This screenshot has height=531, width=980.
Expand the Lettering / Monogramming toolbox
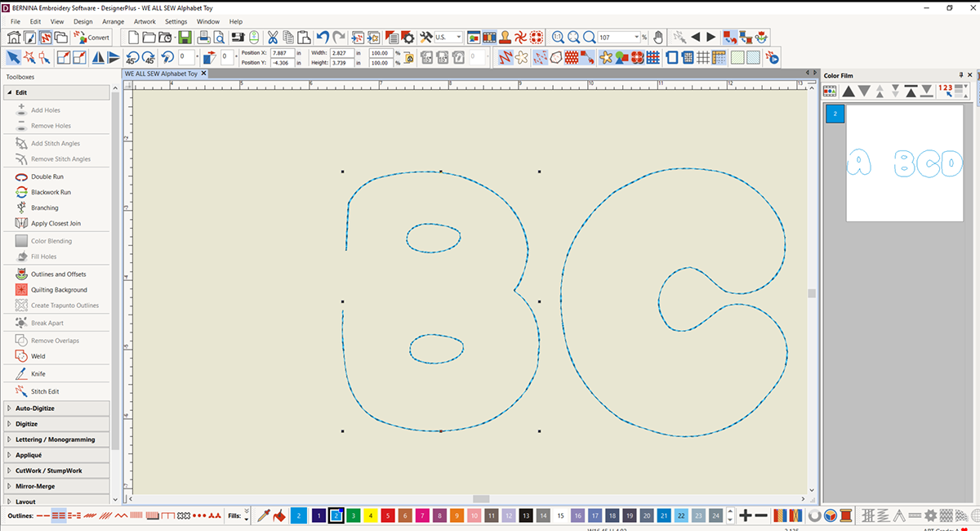coord(57,440)
